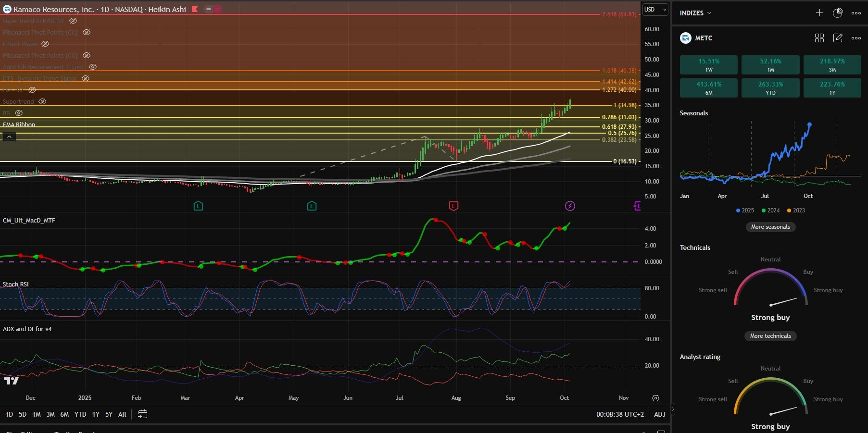Expand the INDIZES watchlist dropdown
The height and width of the screenshot is (433, 868).
695,13
